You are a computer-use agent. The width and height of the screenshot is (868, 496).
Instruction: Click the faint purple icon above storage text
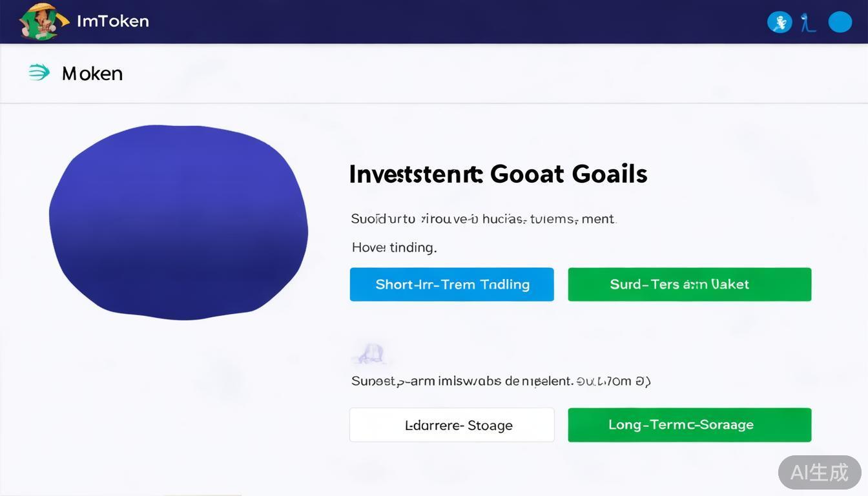(369, 354)
